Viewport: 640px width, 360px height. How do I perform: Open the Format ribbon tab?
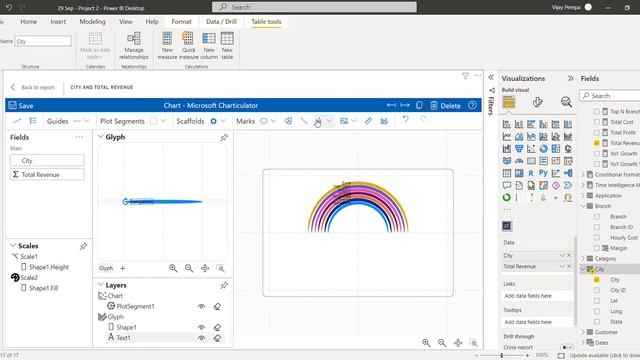point(181,22)
